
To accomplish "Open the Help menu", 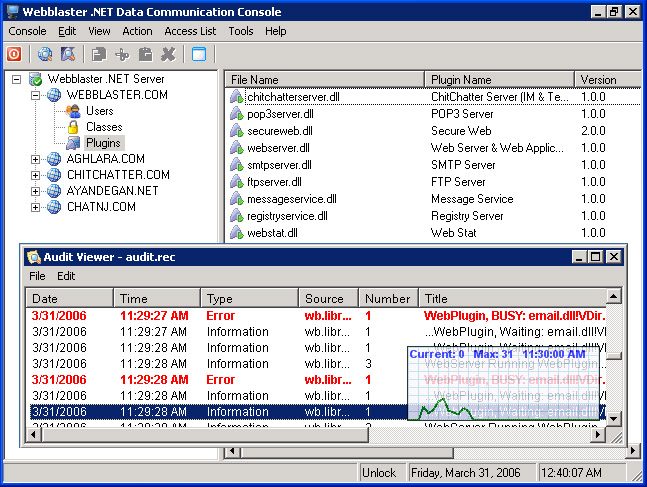I will [276, 31].
